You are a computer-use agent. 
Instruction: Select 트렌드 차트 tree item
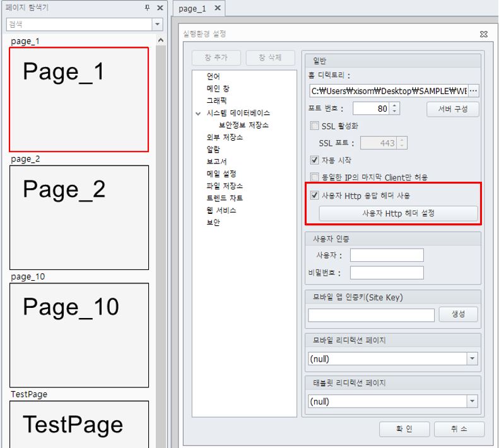point(225,198)
